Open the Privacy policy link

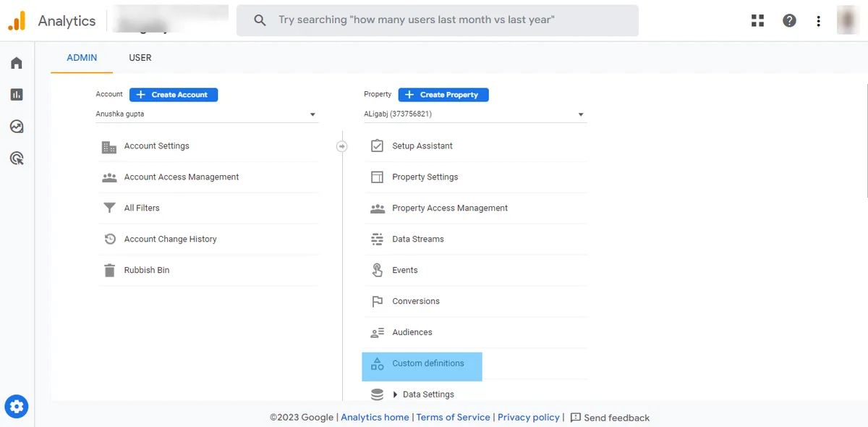(528, 418)
